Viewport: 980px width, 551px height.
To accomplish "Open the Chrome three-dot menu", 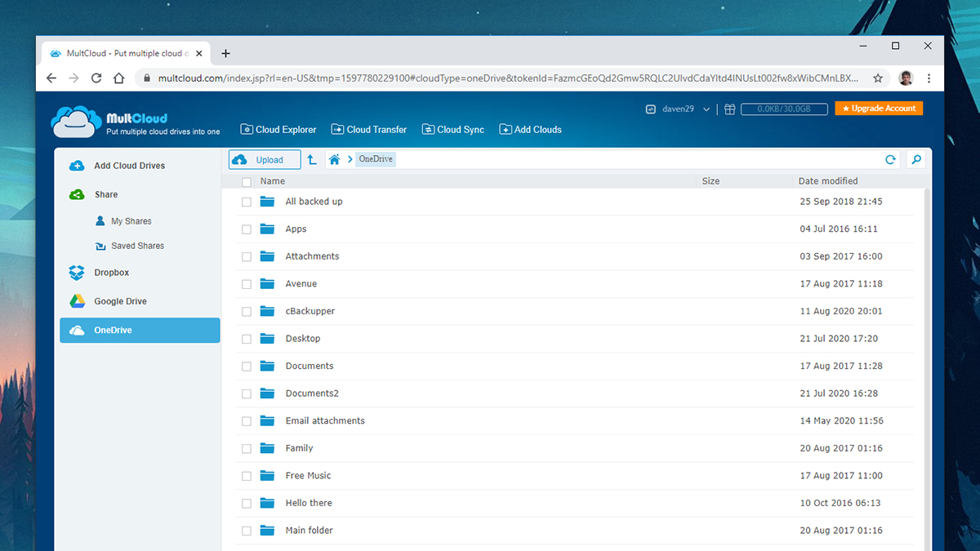I will click(929, 78).
